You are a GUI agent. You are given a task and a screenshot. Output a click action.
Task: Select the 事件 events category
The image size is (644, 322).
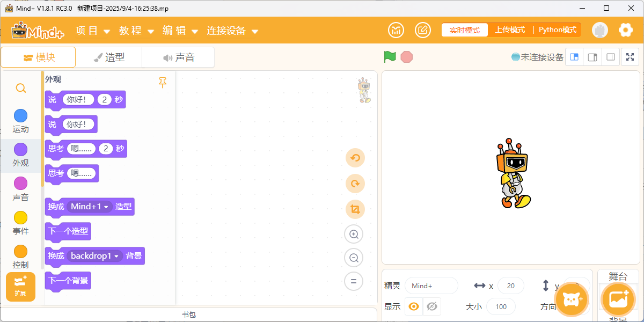point(20,223)
